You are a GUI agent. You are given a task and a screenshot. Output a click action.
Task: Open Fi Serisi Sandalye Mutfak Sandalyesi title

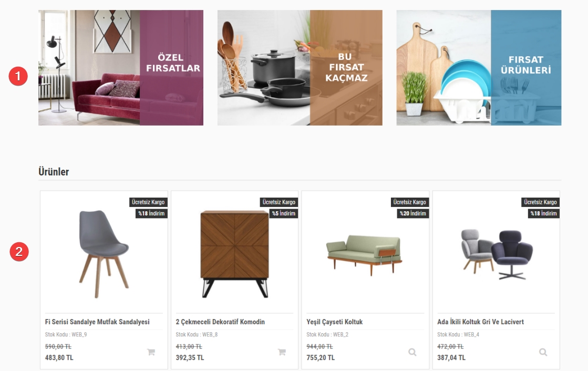(97, 322)
